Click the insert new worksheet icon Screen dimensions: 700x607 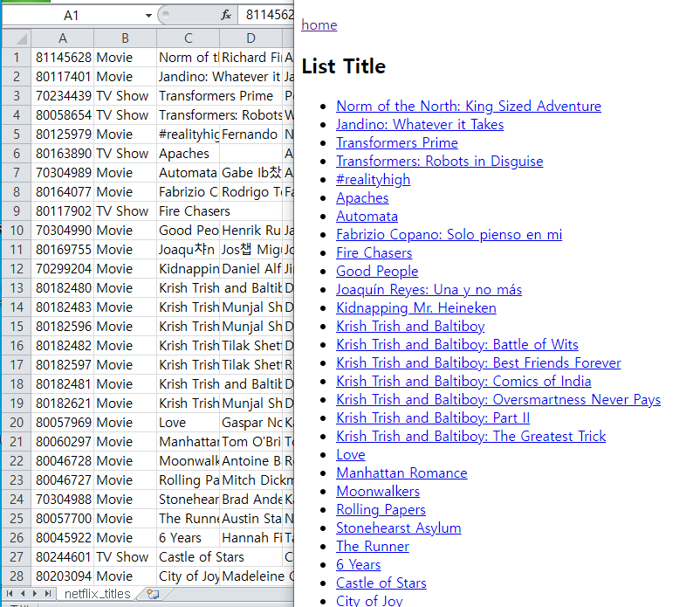point(153,594)
